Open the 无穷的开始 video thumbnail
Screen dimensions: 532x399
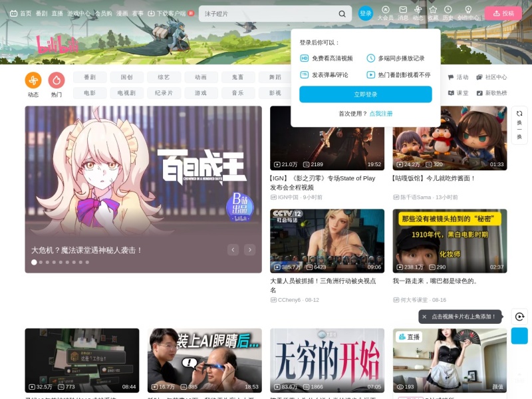(327, 360)
